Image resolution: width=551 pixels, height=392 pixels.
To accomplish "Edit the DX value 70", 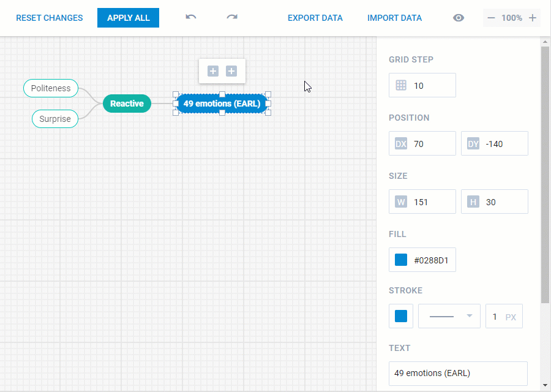I will point(422,143).
